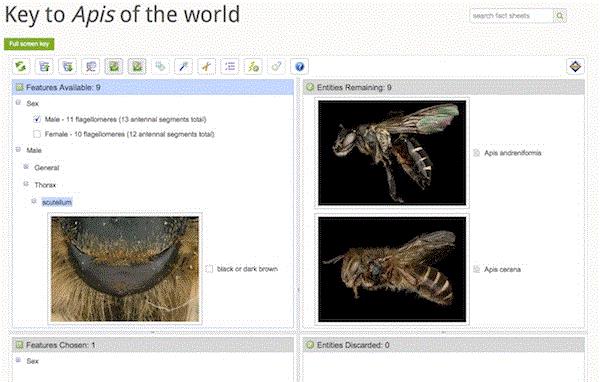Click the green recycle-arrows Restart key icon

(21, 67)
